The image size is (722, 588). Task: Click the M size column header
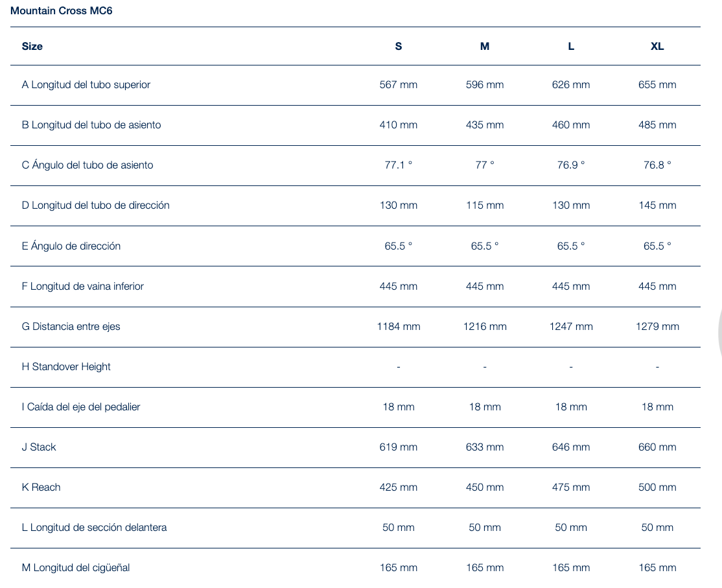pyautogui.click(x=485, y=46)
